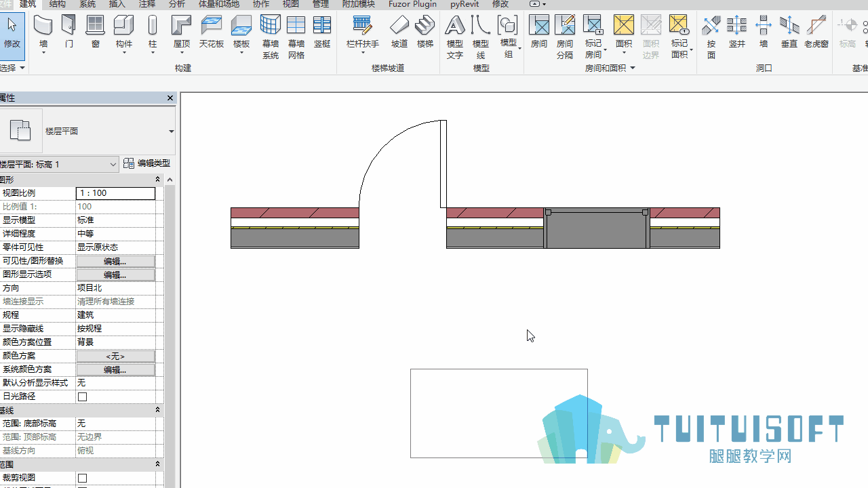Open the 注释 ribbon tab
The image size is (868, 488).
pyautogui.click(x=147, y=4)
